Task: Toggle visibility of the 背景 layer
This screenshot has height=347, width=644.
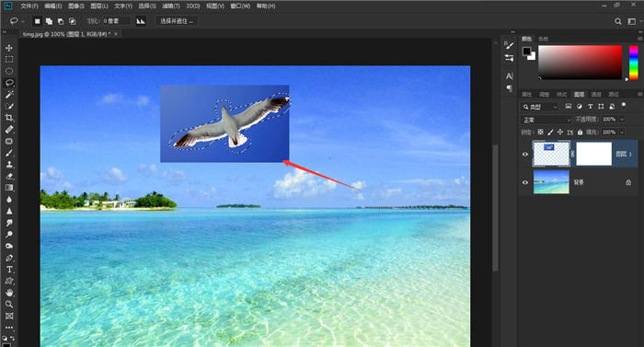Action: point(525,182)
